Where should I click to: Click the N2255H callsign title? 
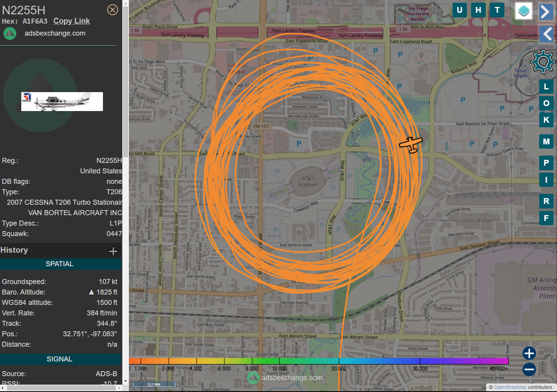click(x=24, y=10)
